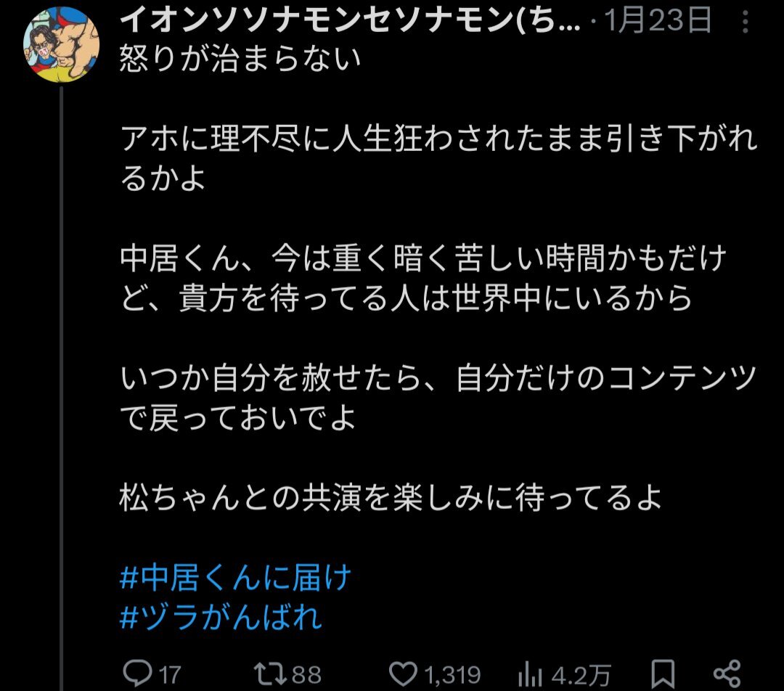This screenshot has width=784, height=691.
Task: View the 17 replies count
Action: 169,674
